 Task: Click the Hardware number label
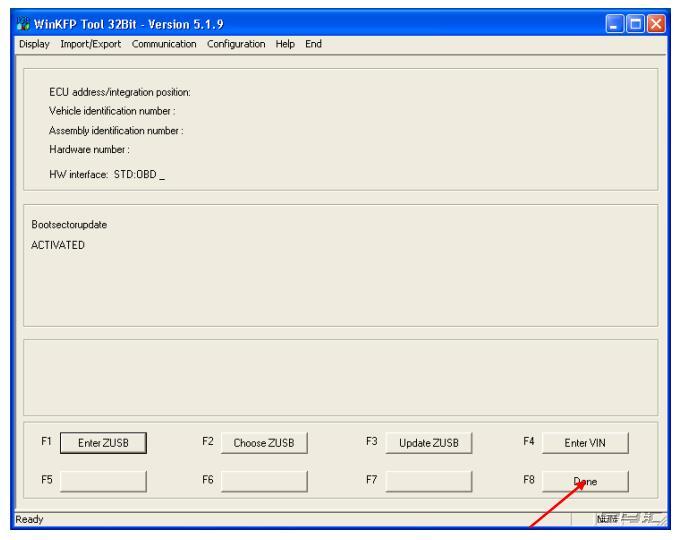tap(89, 150)
